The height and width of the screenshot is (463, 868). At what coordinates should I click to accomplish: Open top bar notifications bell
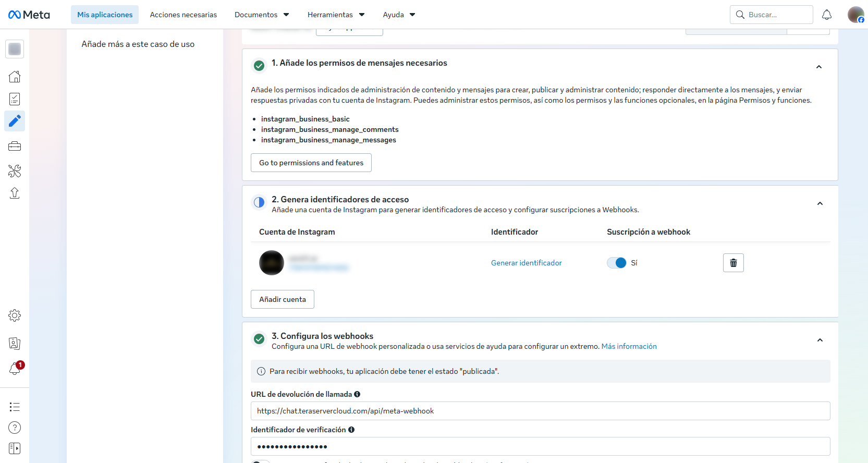[827, 15]
